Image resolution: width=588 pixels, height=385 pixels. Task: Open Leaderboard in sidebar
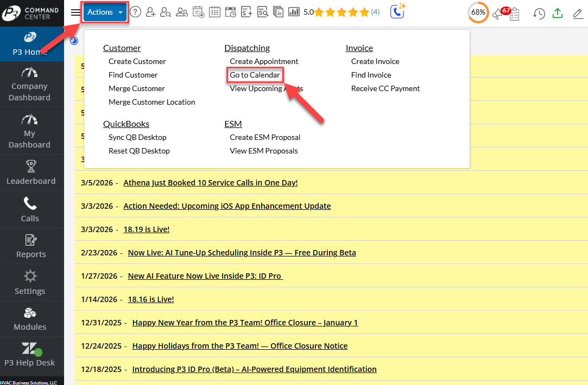coord(32,172)
